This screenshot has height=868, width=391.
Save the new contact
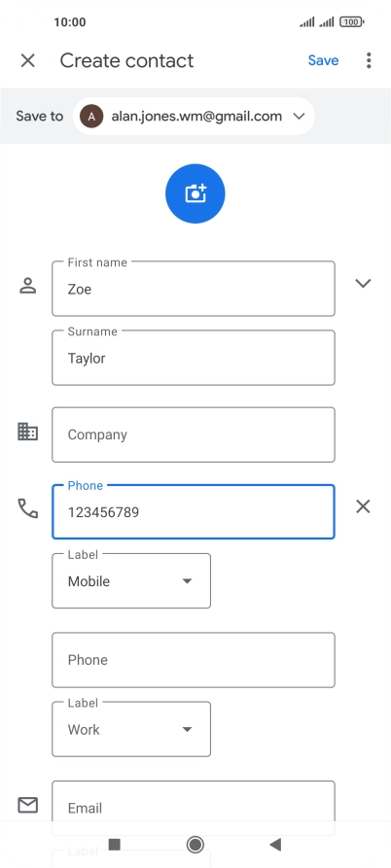324,60
